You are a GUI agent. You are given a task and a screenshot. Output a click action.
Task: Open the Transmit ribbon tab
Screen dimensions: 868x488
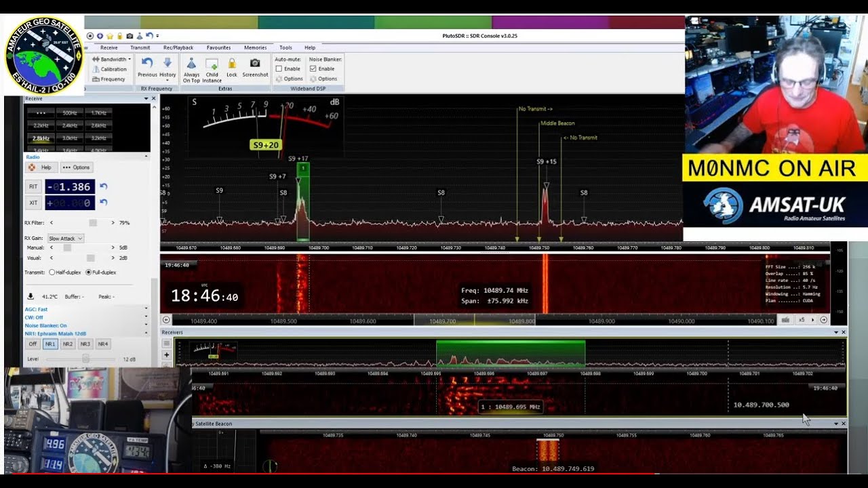pos(140,47)
